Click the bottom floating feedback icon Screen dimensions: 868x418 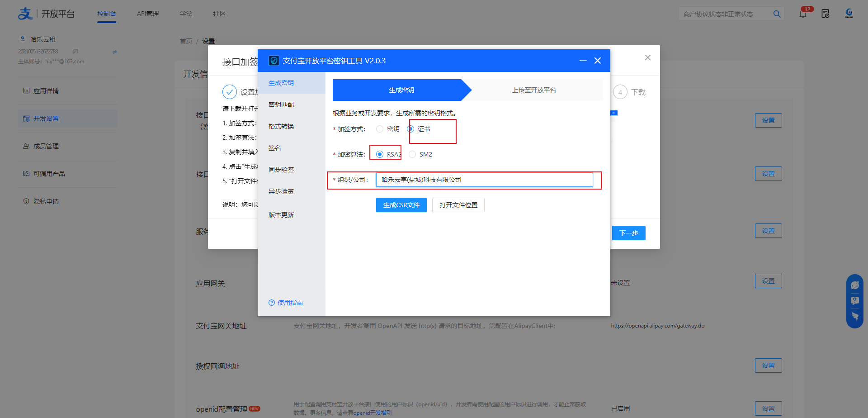click(x=854, y=316)
